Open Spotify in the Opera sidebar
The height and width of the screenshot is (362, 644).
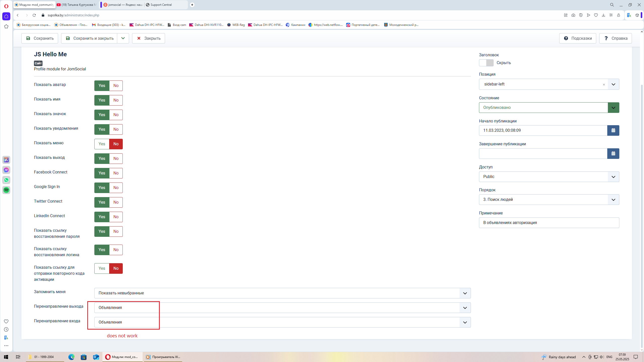[x=6, y=190]
